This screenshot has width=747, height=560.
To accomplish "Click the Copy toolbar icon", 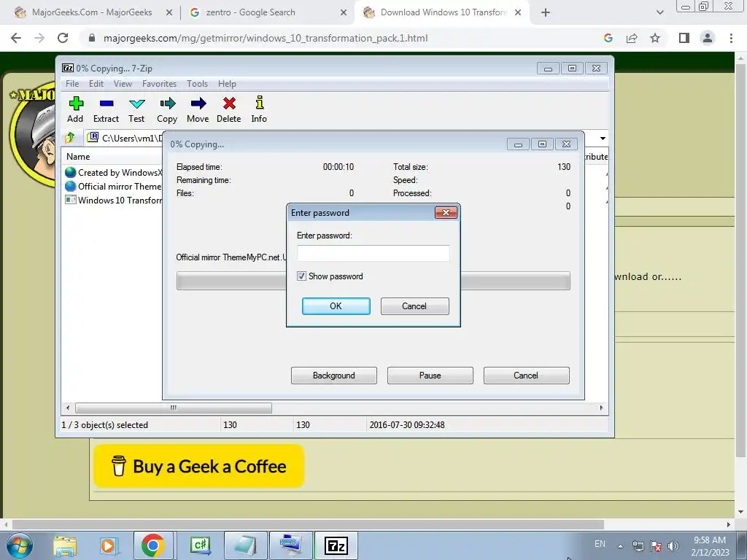I will [167, 109].
